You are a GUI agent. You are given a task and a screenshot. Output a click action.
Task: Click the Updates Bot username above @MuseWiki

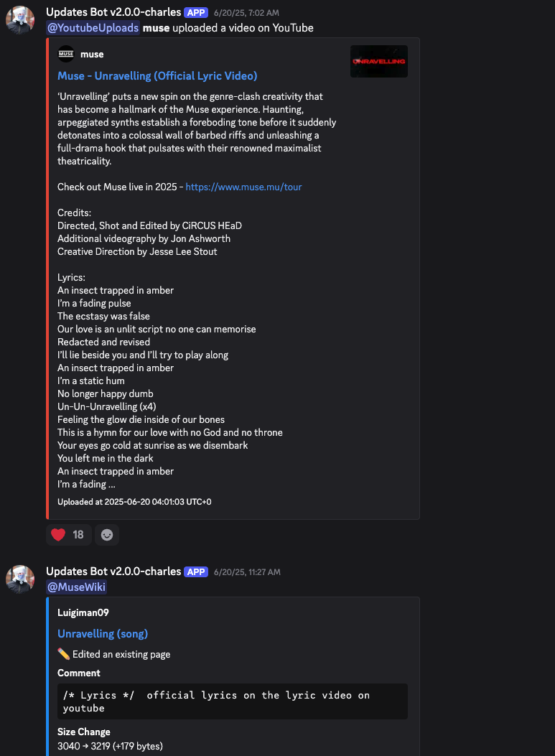tap(113, 571)
